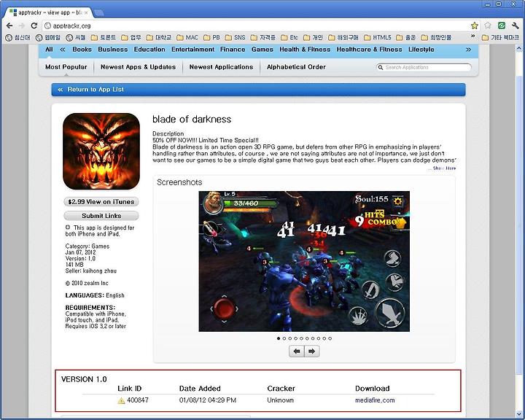Select the Books category
Viewport: 525px width, 420px height.
click(82, 50)
